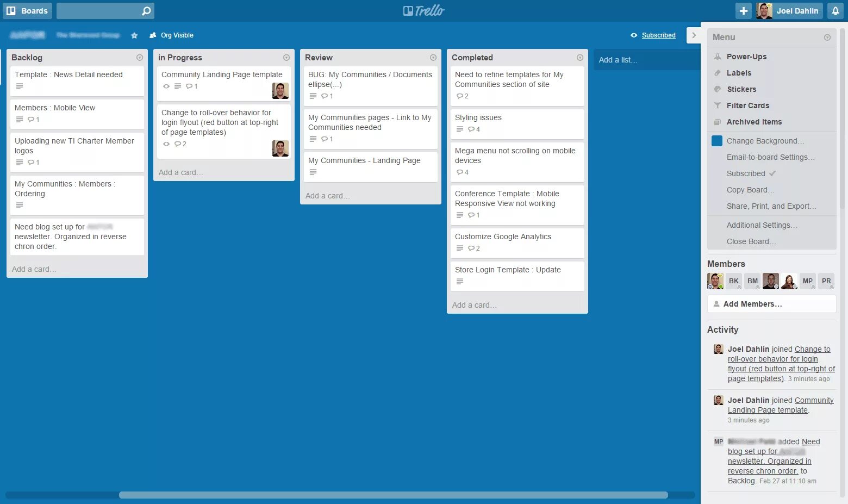Add a card to Backlog

[34, 269]
